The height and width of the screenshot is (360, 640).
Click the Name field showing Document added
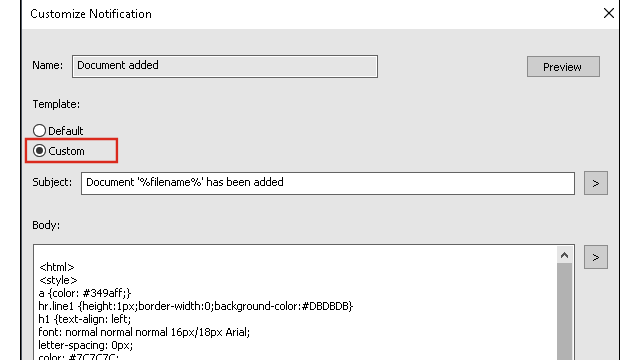(x=225, y=67)
